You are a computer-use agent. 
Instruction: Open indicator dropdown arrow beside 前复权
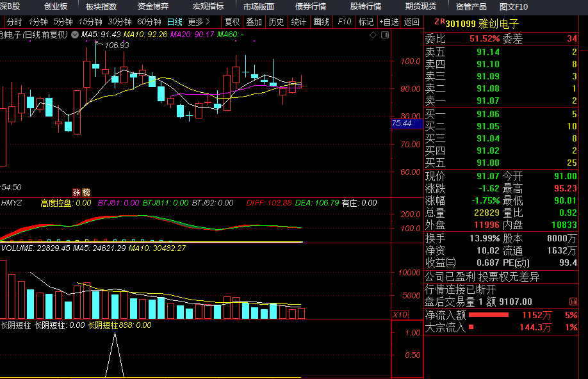[x=75, y=35]
